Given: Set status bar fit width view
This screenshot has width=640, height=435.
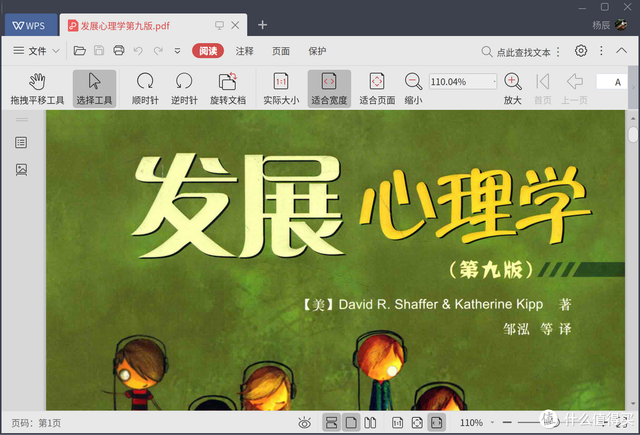Looking at the screenshot, I should pyautogui.click(x=437, y=423).
